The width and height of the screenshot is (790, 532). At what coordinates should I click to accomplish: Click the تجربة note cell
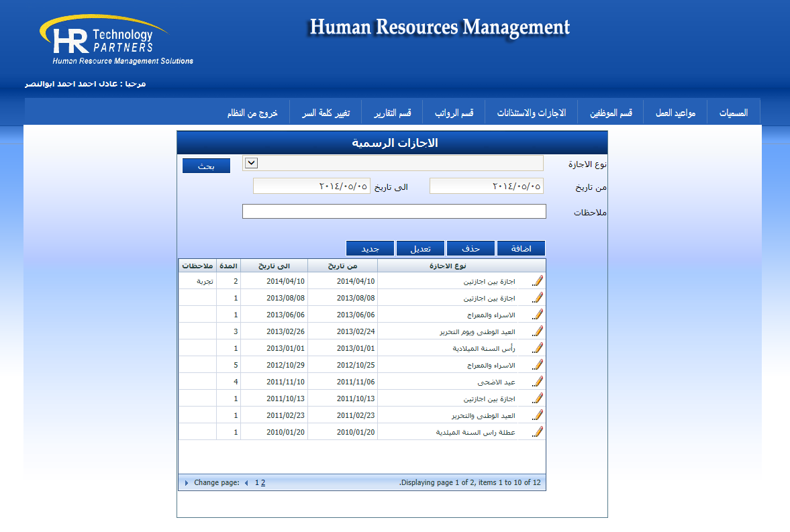(205, 281)
